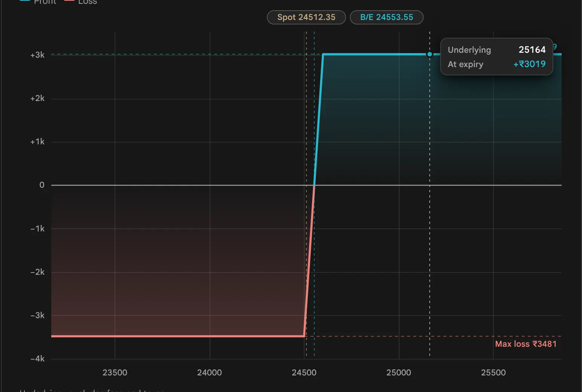Click the 23500 x-axis label
The width and height of the screenshot is (582, 392).
coord(115,372)
